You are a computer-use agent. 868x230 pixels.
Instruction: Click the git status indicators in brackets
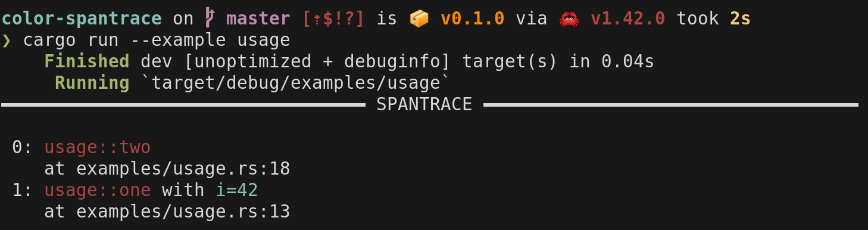click(333, 19)
